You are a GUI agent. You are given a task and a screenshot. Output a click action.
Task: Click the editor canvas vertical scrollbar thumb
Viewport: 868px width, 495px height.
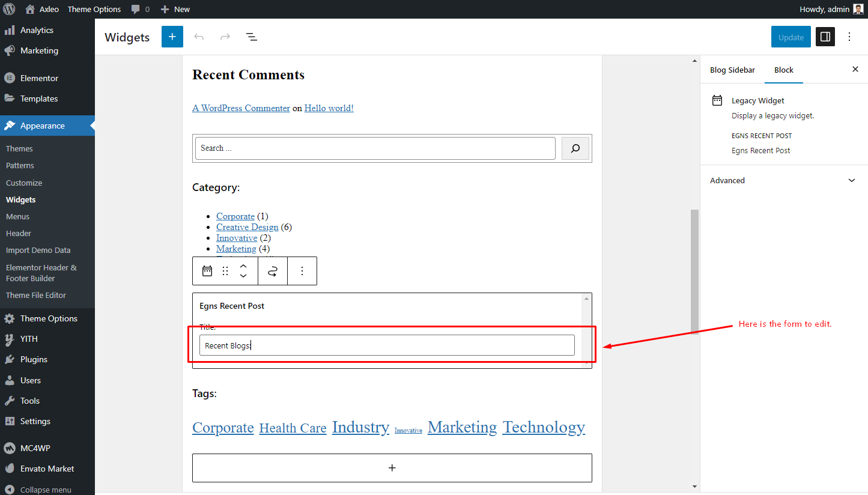[694, 271]
